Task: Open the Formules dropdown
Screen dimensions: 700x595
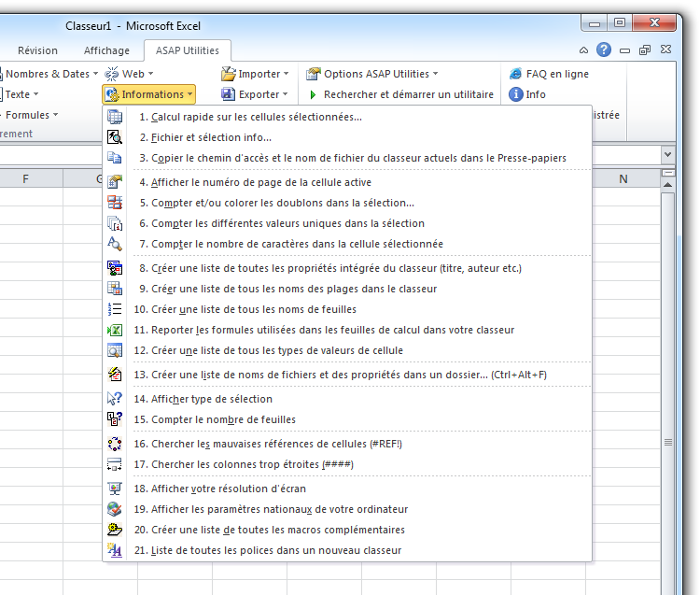Action: coord(30,115)
